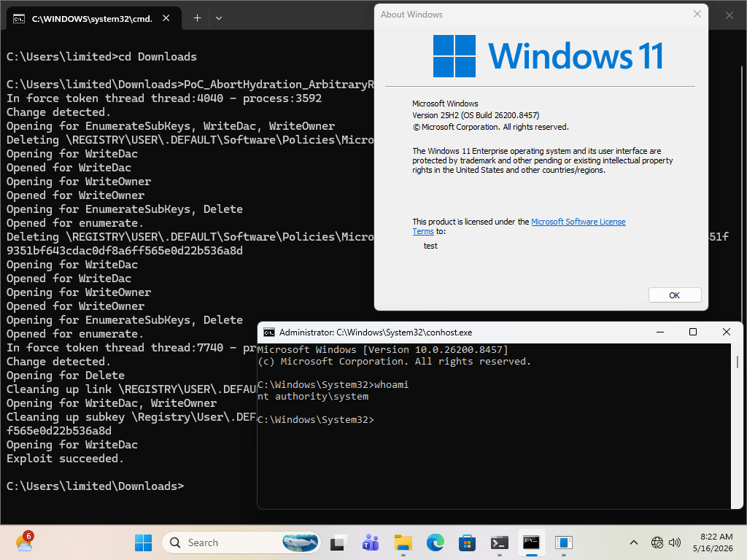747x560 pixels.
Task: Click 'Version 25H2 (OS Build 26200.8457)' text
Action: (476, 115)
